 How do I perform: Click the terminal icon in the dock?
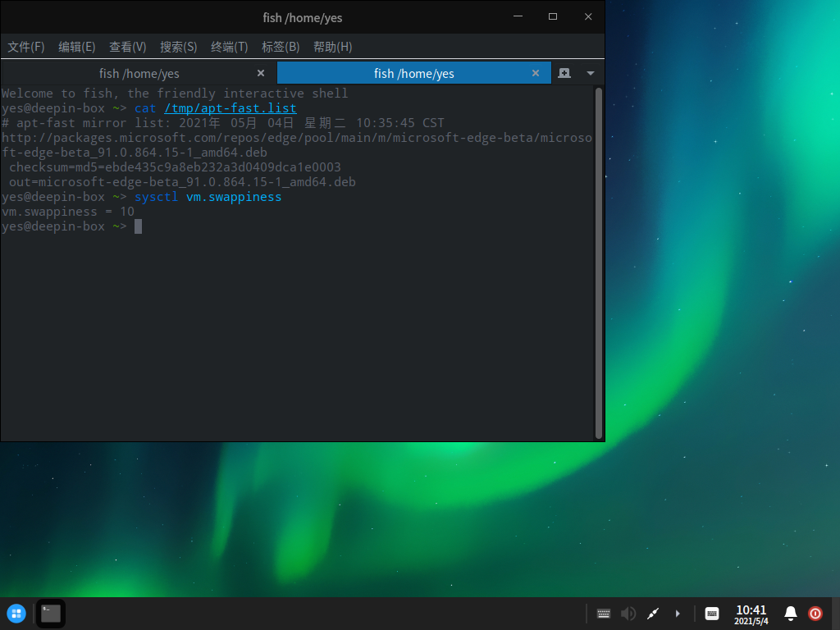click(51, 613)
